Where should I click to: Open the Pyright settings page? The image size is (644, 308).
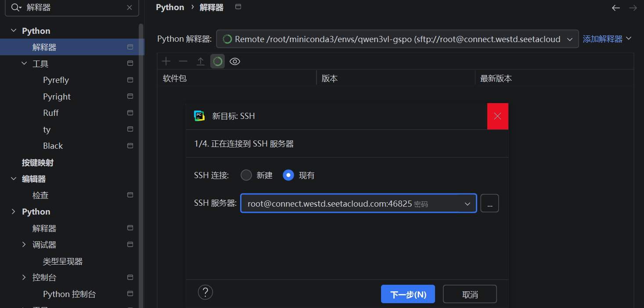click(x=57, y=97)
